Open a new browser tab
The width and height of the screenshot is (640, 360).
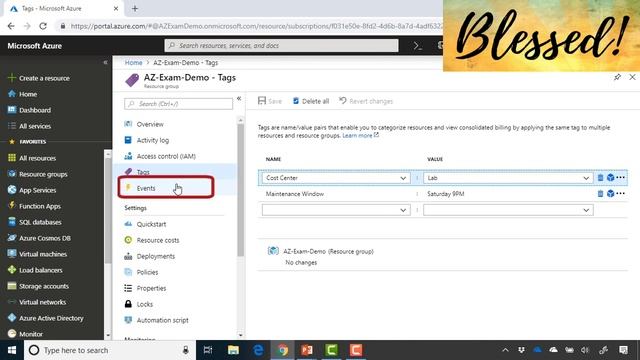click(x=135, y=8)
